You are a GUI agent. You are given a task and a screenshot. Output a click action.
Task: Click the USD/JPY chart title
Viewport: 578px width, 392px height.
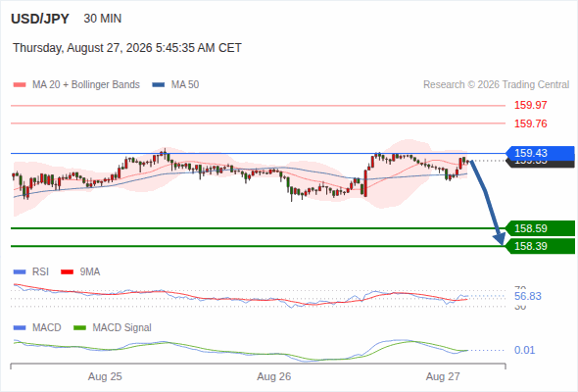[40, 19]
